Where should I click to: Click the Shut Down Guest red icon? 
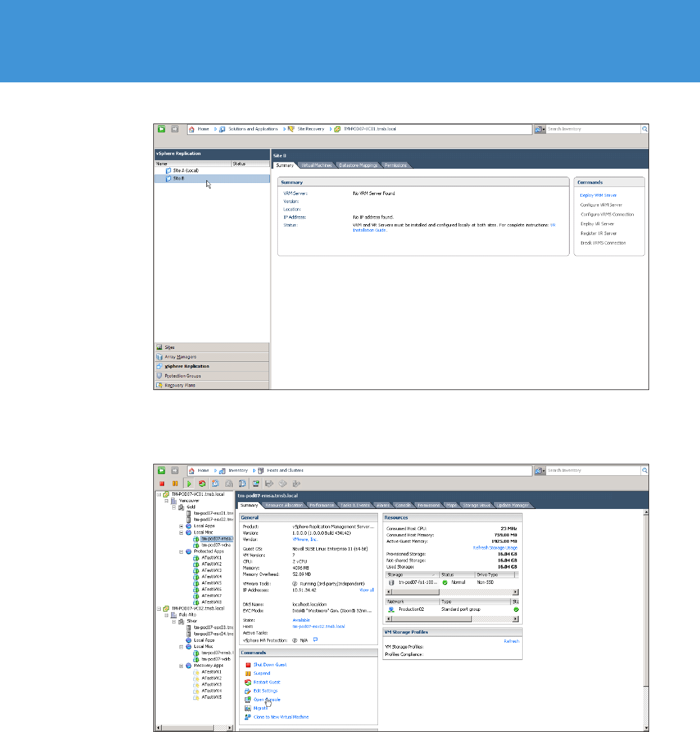[x=248, y=665]
